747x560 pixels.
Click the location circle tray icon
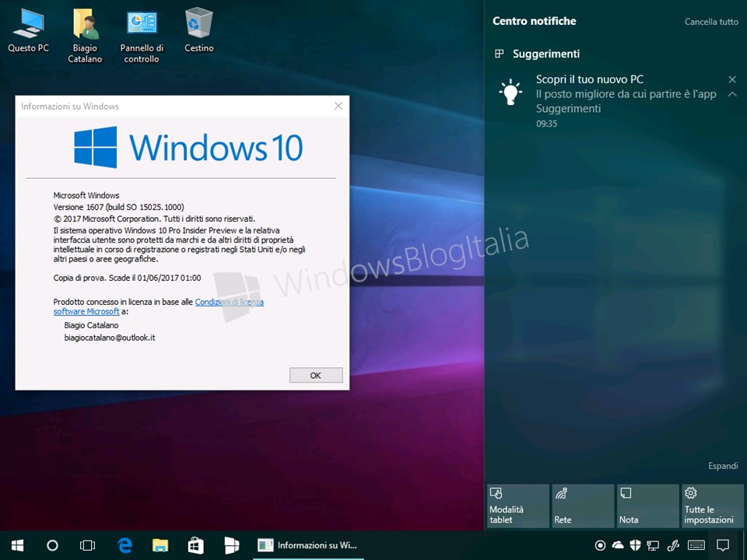tap(600, 546)
